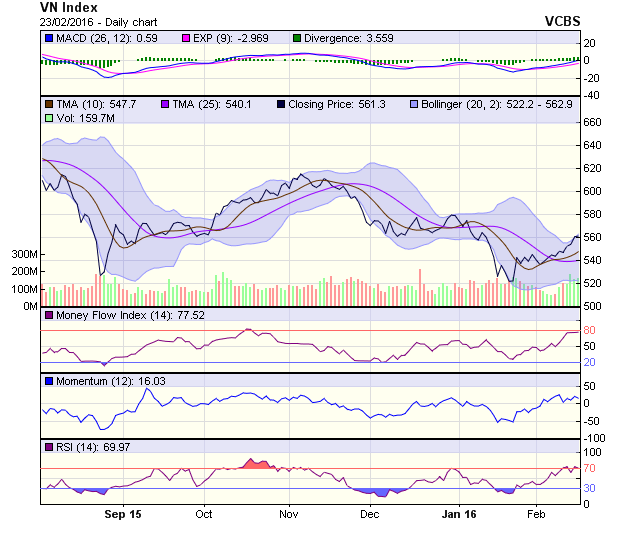This screenshot has height=535, width=620.
Task: Click the 660 price axis label
Action: [594, 122]
